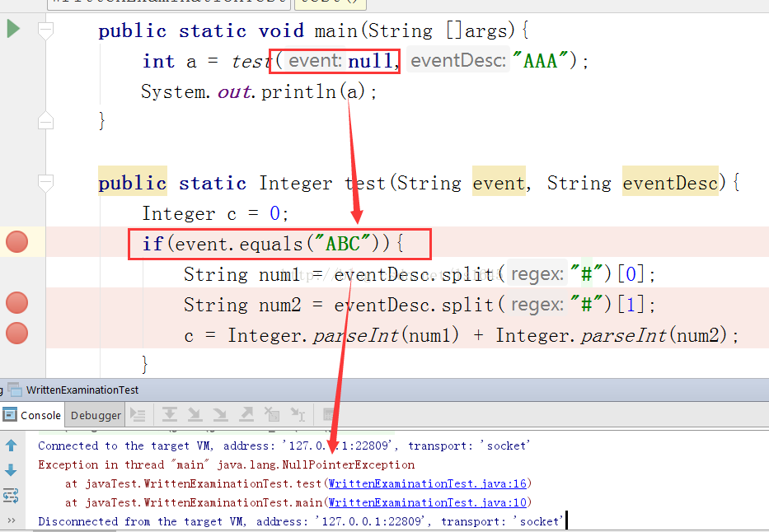769x532 pixels.
Task: Click 'regex:' hint on num2 line
Action: (537, 305)
